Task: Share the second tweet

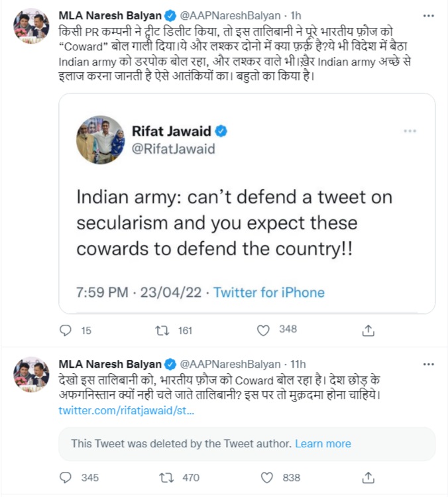Action: [369, 478]
